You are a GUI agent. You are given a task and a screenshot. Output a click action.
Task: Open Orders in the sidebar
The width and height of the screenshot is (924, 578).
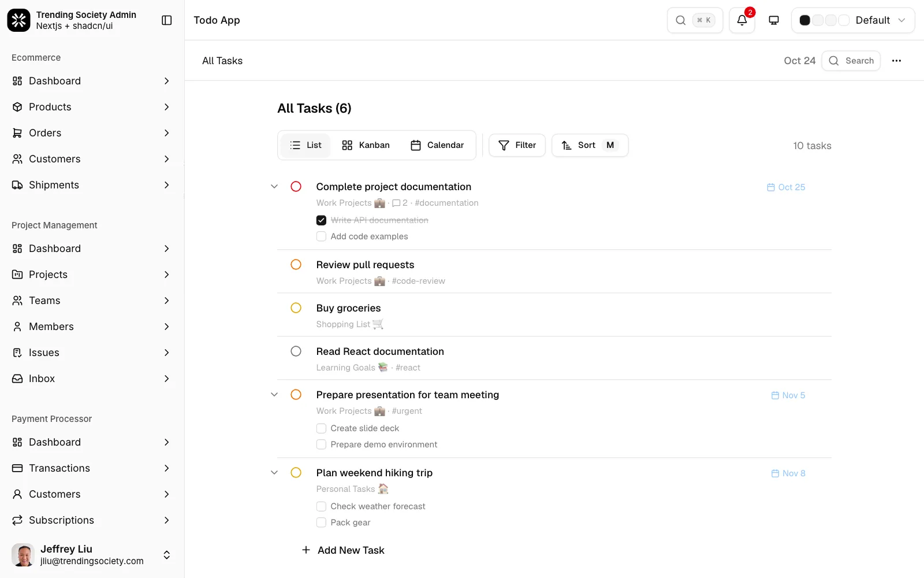pos(92,133)
